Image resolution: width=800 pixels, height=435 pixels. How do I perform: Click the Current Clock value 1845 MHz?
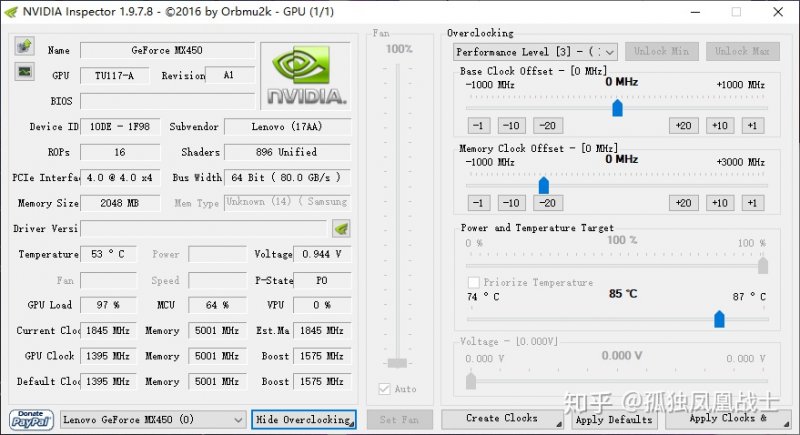(x=108, y=330)
